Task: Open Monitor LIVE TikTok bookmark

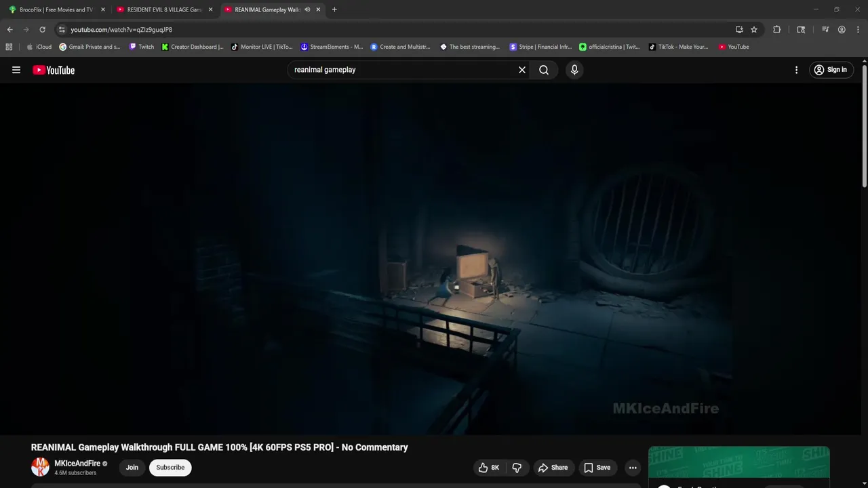Action: tap(262, 47)
